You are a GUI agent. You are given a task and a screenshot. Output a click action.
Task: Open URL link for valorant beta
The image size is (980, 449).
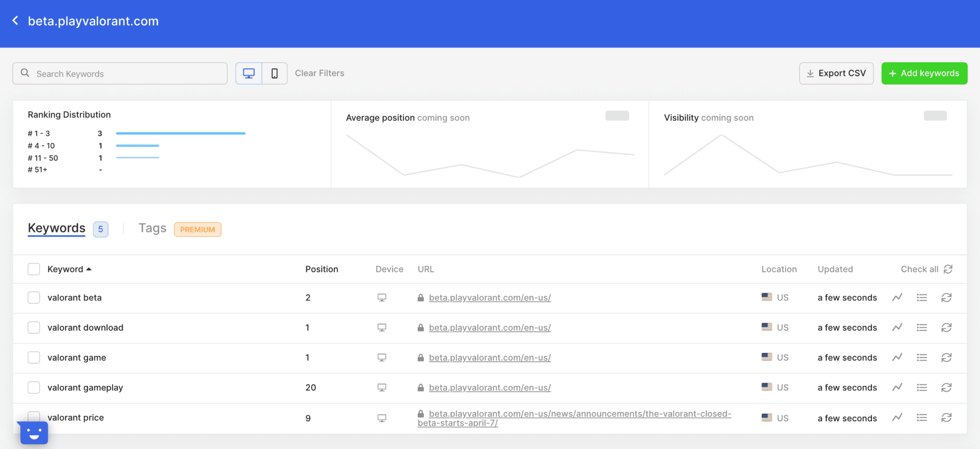pos(490,297)
